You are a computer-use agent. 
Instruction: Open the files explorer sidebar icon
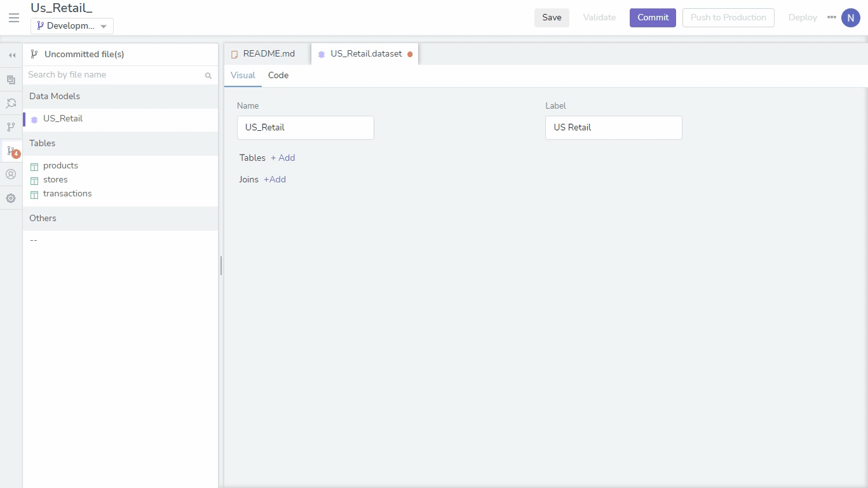(x=11, y=79)
